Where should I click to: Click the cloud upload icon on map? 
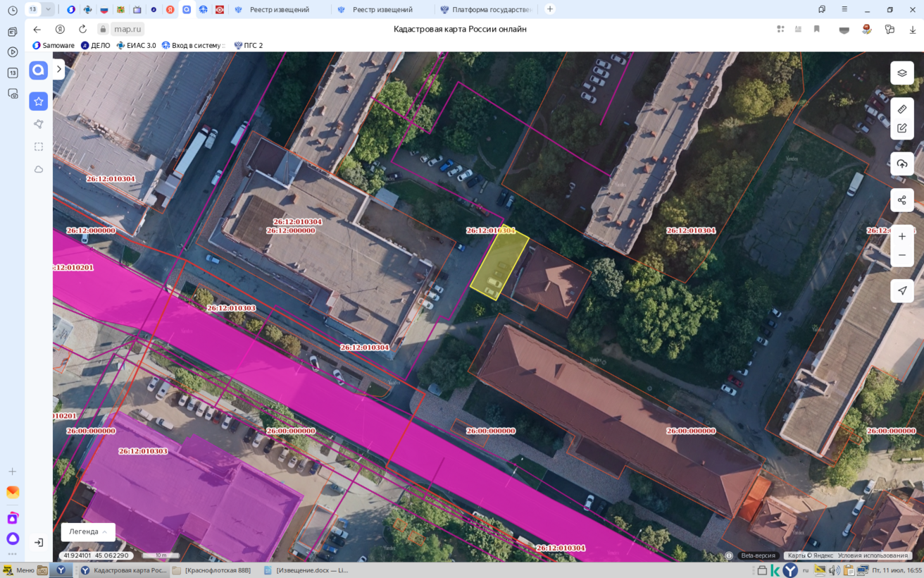click(x=901, y=164)
